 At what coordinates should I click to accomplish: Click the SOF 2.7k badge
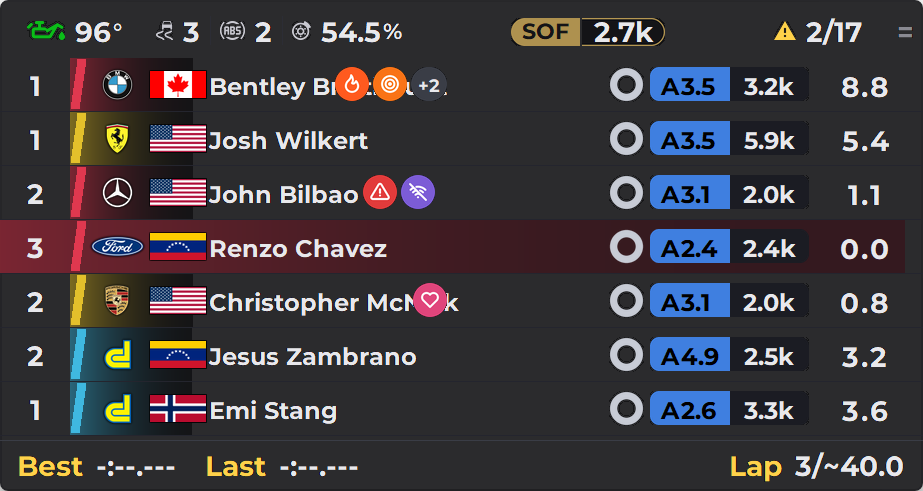(x=587, y=32)
